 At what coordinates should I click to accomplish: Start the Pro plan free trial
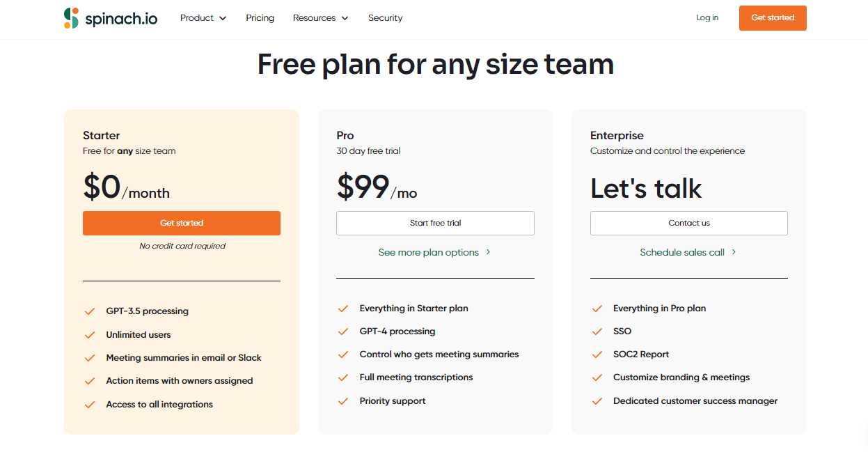(x=435, y=223)
